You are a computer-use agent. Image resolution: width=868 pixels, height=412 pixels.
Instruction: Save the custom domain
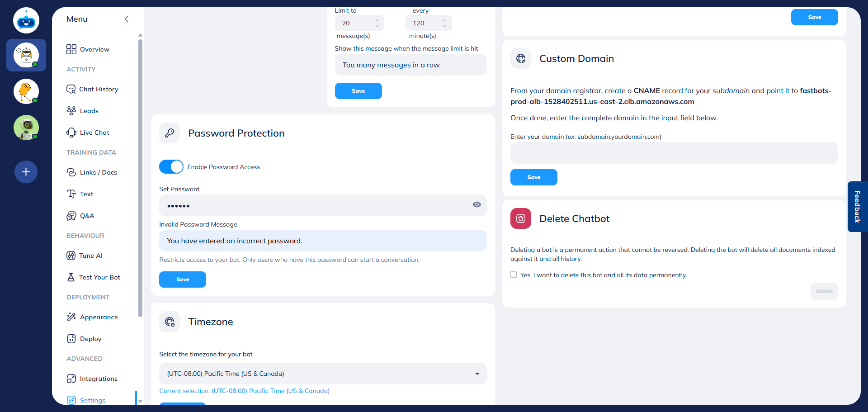point(533,177)
